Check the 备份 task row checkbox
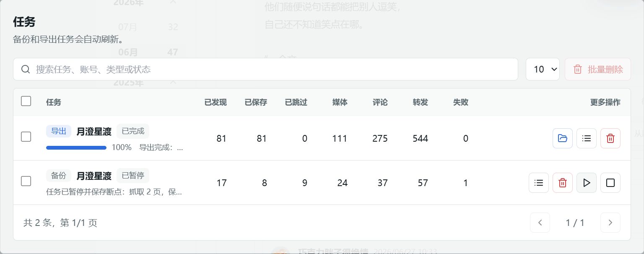The width and height of the screenshot is (644, 254). click(x=26, y=181)
